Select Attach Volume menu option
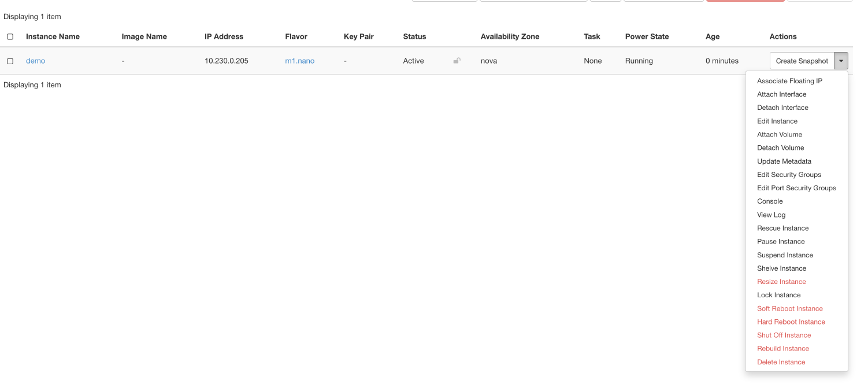 780,134
